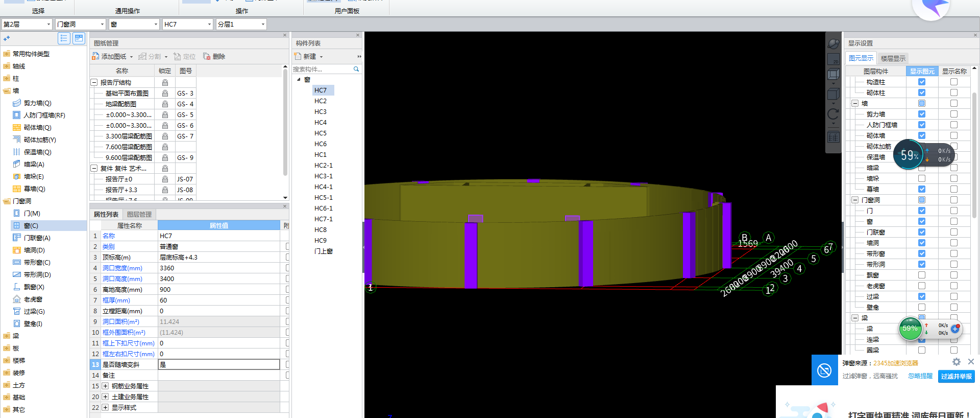Screen dimensions: 980x418
Task: Switch navigation tree to panel view icon
Action: point(79,38)
